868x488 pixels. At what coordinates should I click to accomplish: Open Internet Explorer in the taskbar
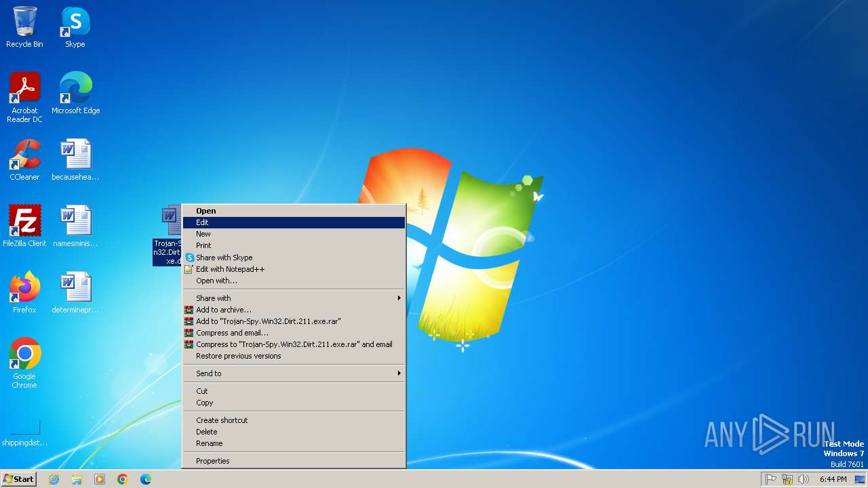[x=54, y=479]
